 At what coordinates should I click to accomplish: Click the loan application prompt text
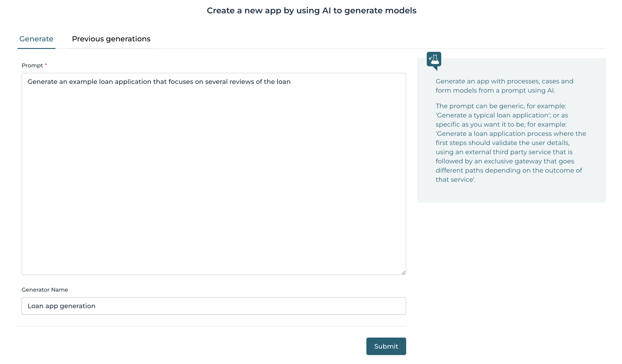click(159, 81)
